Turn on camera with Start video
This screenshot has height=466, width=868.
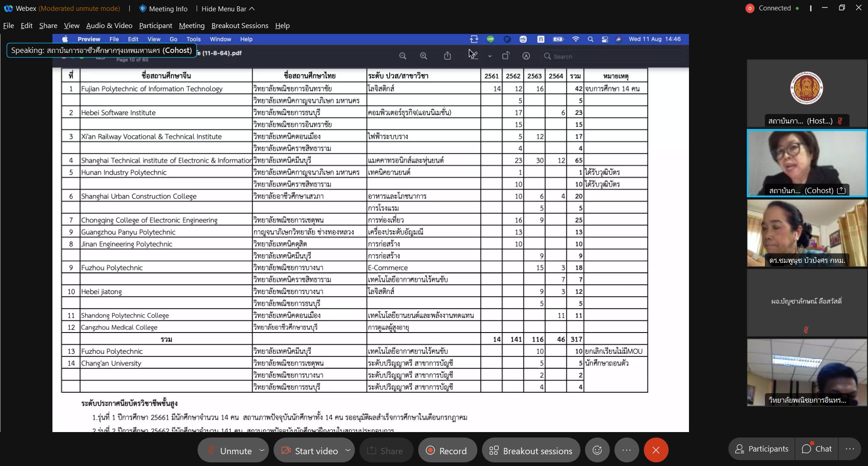click(x=310, y=451)
